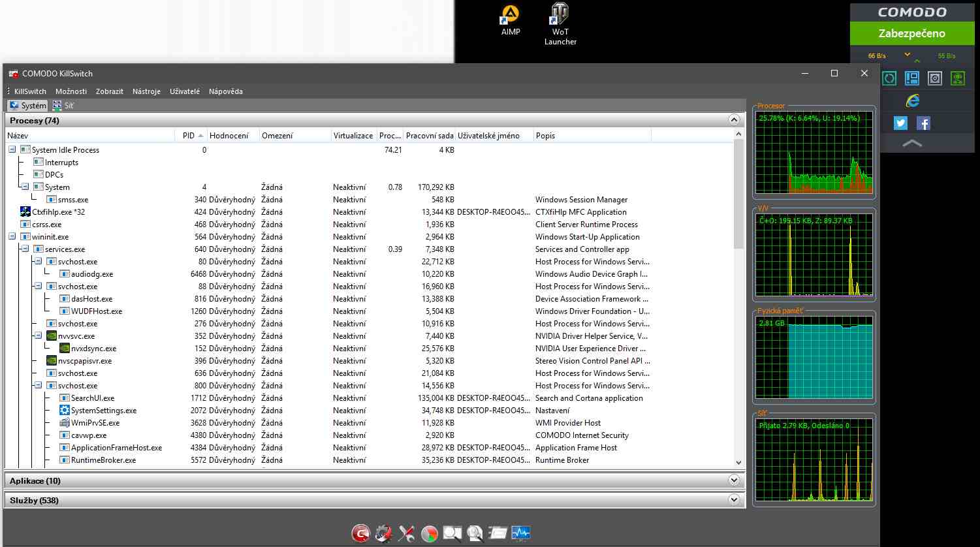Sort processes by Pracovní sada column

point(429,136)
